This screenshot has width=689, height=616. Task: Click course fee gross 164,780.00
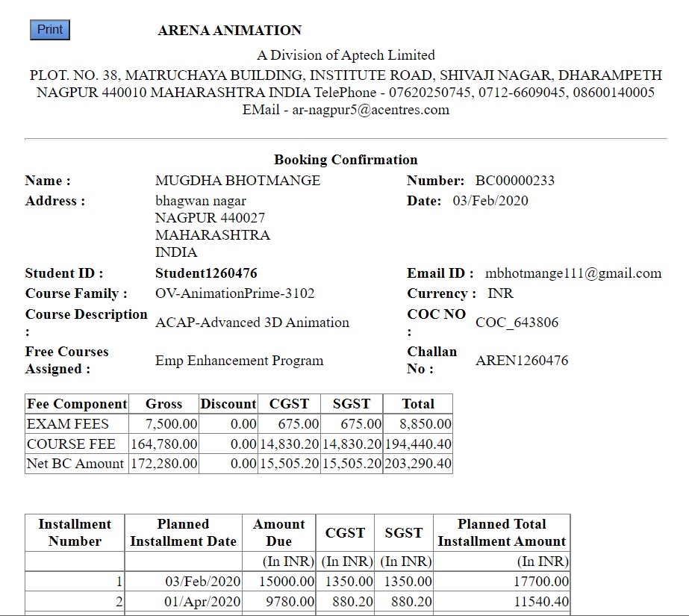(164, 444)
